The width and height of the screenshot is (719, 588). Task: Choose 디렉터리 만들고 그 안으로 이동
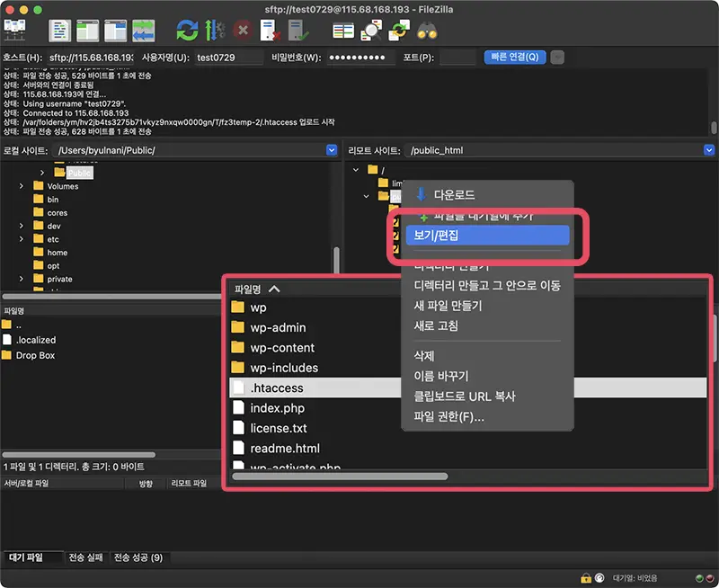[487, 285]
